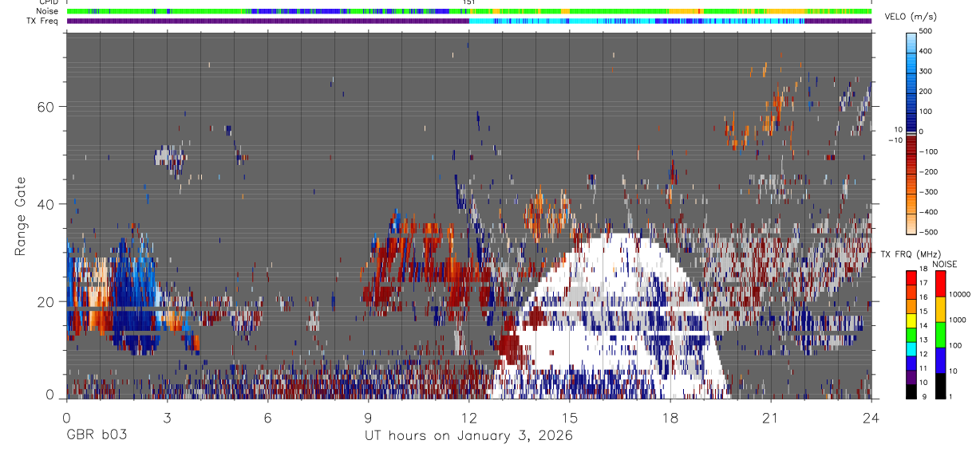Click the "TX Freq" row label at the top left
980x452 pixels.
pos(44,21)
